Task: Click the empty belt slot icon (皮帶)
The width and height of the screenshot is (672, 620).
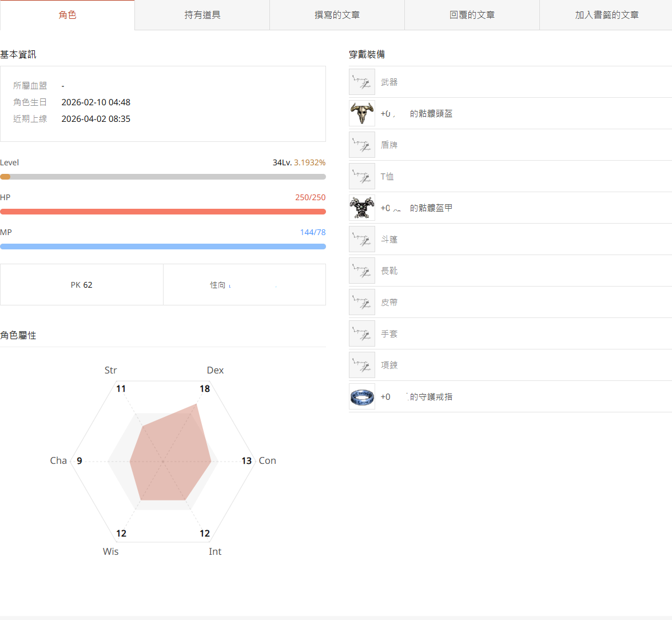Action: coord(362,302)
